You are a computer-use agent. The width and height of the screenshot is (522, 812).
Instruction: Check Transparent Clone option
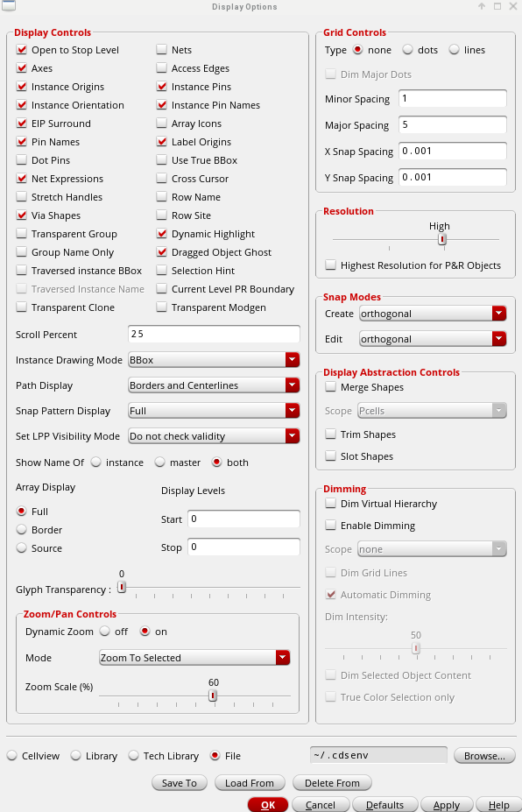(21, 307)
